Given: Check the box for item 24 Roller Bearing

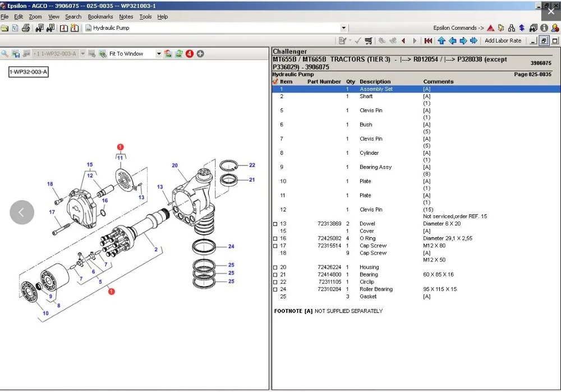Looking at the screenshot, I should click(275, 290).
